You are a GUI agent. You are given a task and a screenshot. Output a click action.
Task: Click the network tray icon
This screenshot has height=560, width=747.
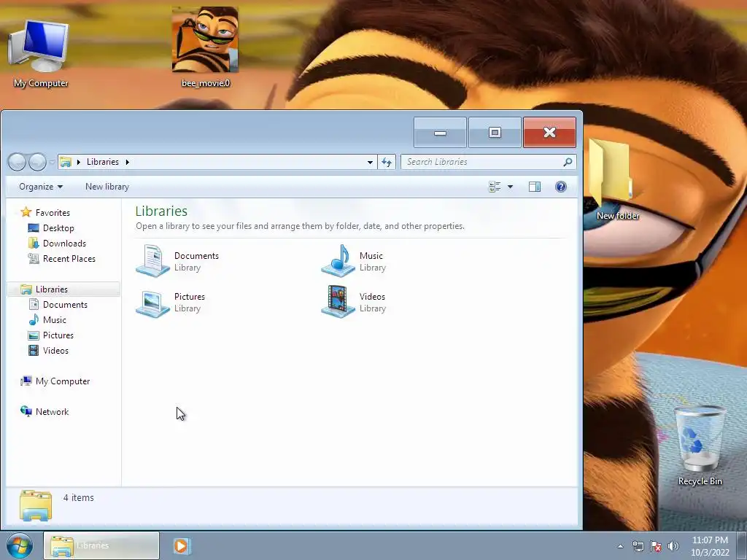(x=638, y=546)
